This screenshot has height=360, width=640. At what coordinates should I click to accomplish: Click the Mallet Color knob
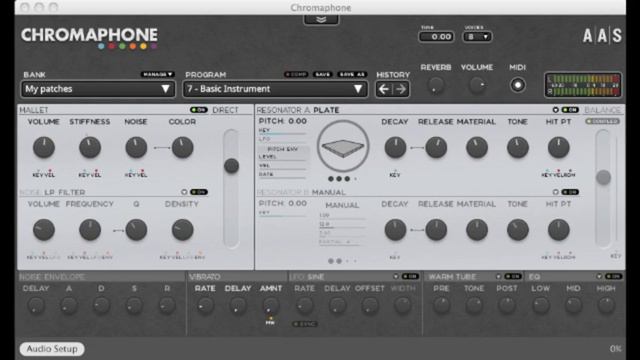(182, 147)
